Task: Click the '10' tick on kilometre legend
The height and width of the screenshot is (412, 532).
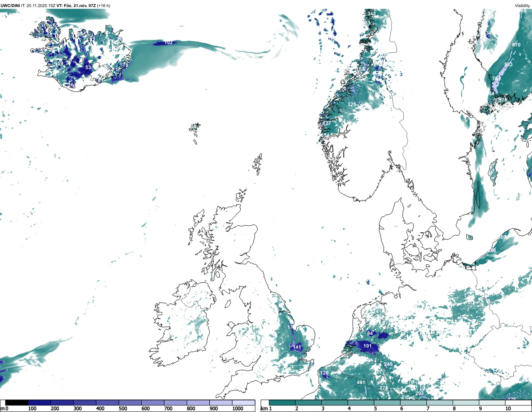Action: coord(508,409)
